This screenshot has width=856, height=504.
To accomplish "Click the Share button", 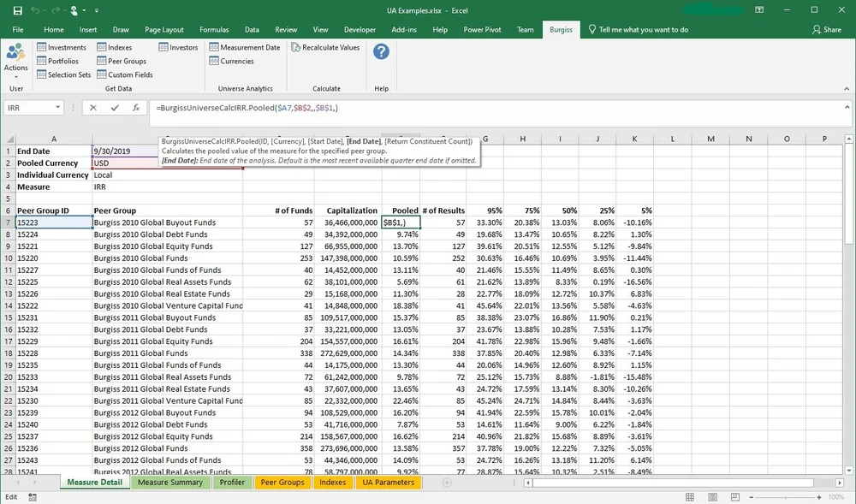I will point(827,29).
